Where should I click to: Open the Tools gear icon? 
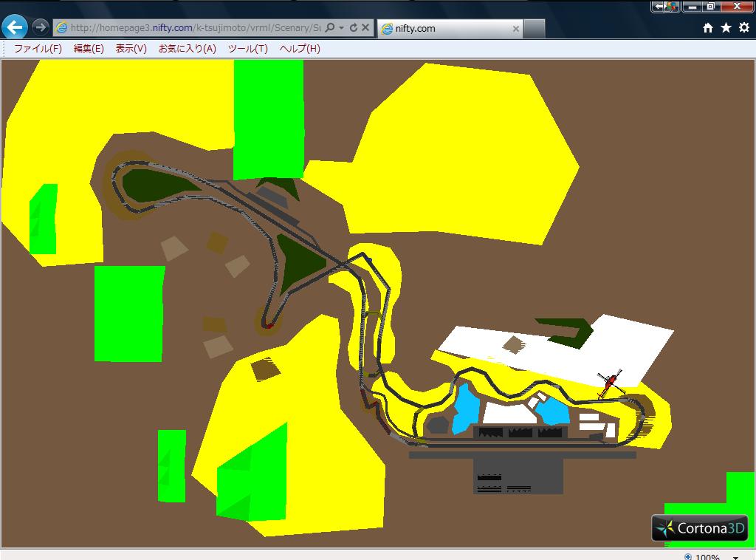tap(744, 28)
